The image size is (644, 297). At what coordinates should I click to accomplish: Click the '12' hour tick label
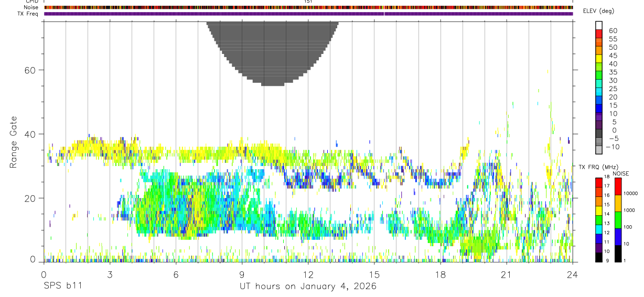coord(308,274)
